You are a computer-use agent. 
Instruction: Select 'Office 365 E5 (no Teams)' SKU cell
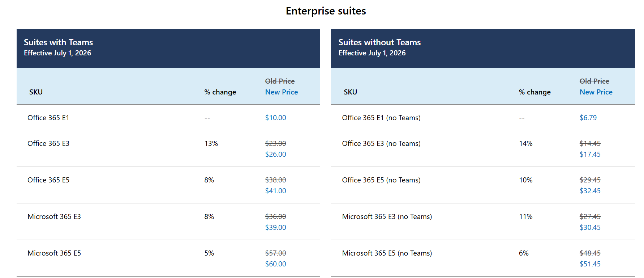381,180
